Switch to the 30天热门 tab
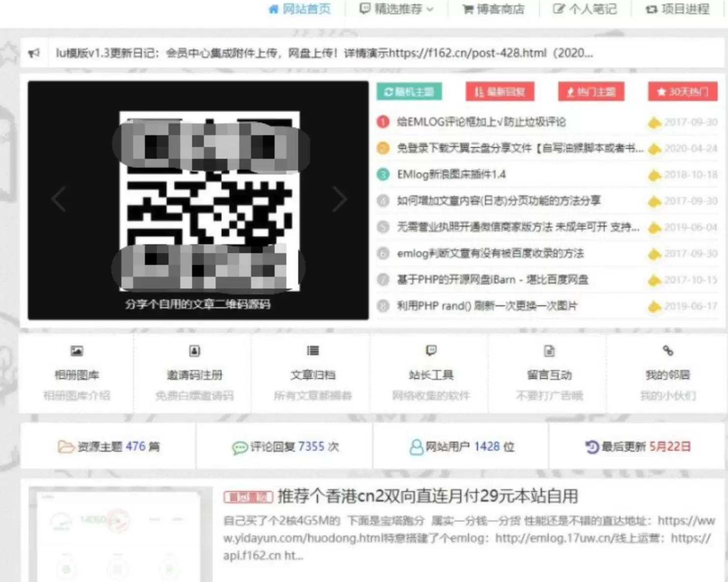Viewport: 728px width, 582px height. click(683, 92)
